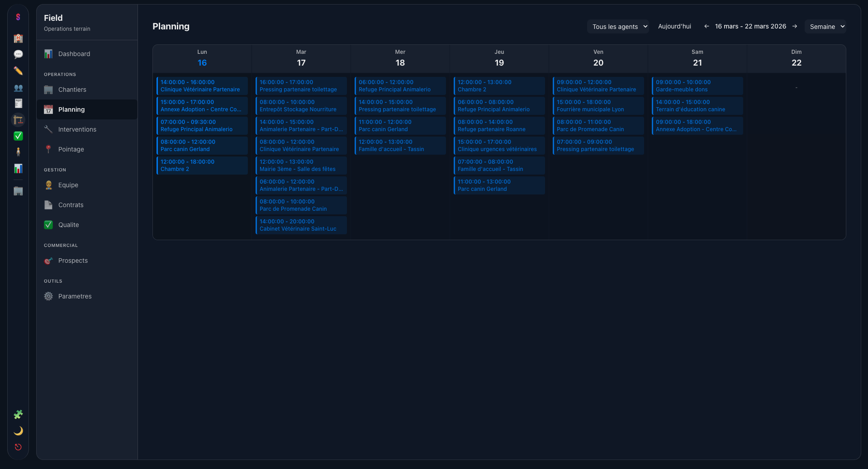Open Garde-meuble dons event on Saturday

coord(697,86)
